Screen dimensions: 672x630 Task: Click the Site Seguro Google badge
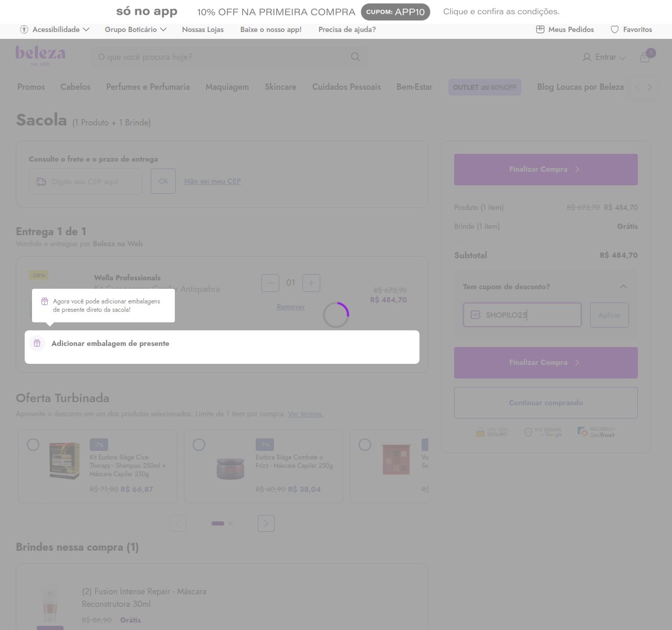pos(543,432)
